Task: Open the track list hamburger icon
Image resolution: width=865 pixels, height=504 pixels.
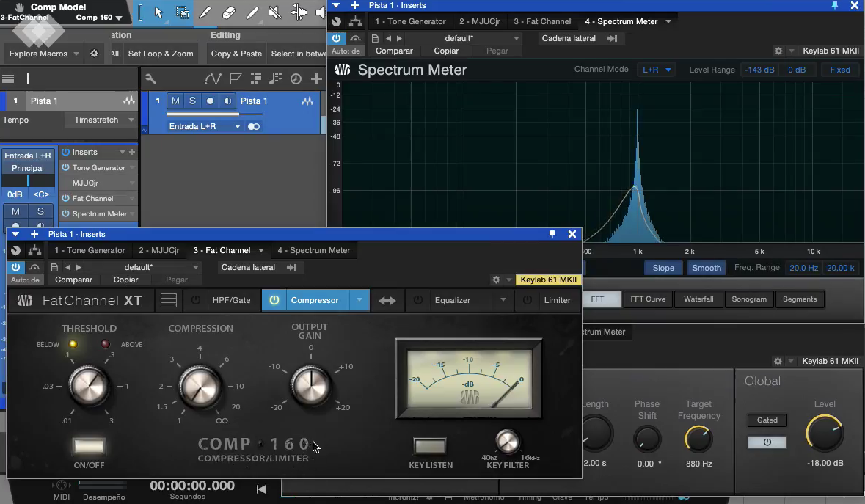Action: tap(8, 78)
